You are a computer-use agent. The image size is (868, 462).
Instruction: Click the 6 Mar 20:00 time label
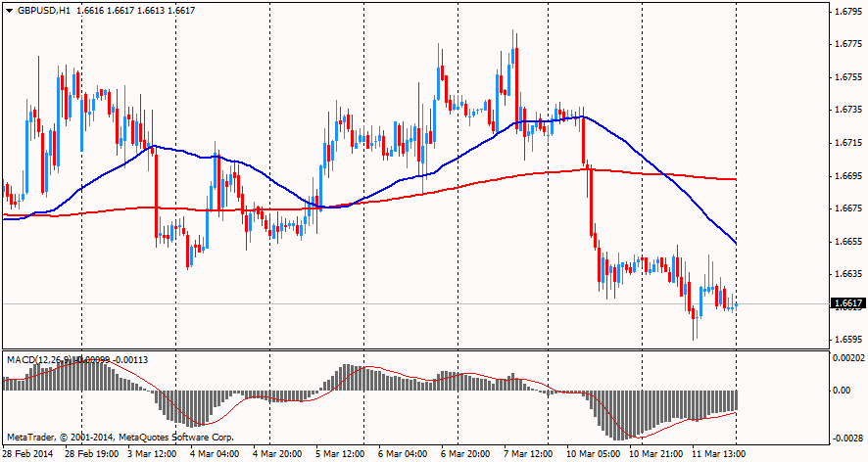(465, 454)
